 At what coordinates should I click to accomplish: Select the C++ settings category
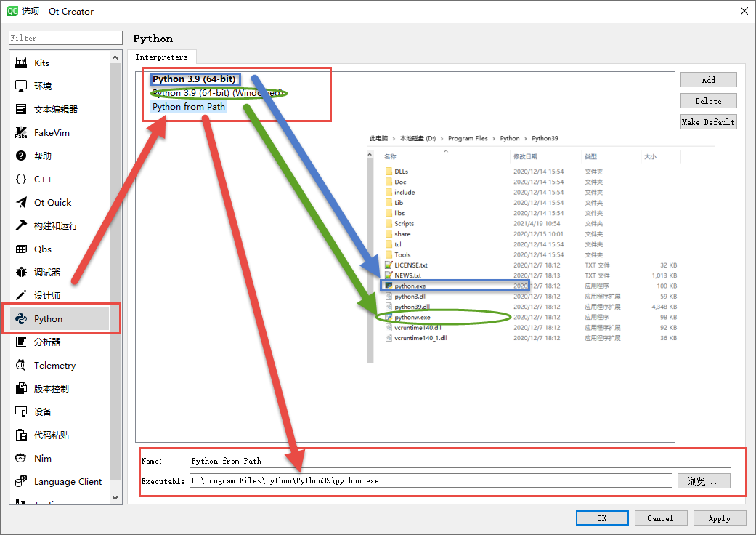(x=60, y=180)
